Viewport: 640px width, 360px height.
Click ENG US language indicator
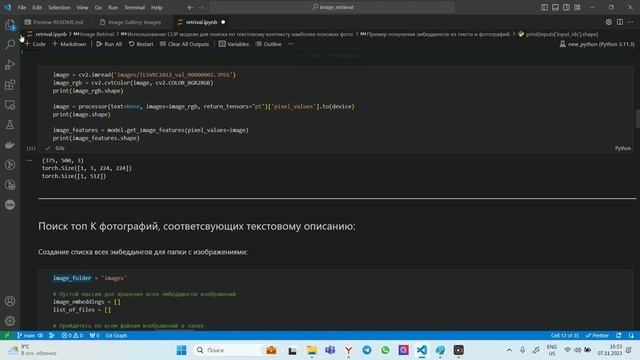point(552,350)
